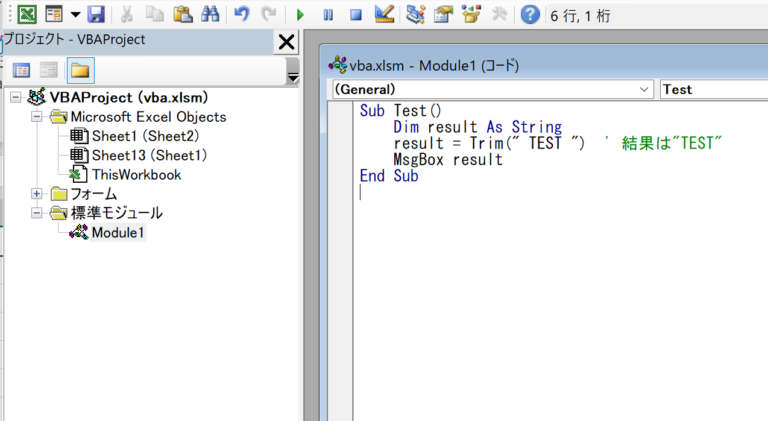Open the Properties Window icon
The image size is (768, 421).
pos(443,15)
